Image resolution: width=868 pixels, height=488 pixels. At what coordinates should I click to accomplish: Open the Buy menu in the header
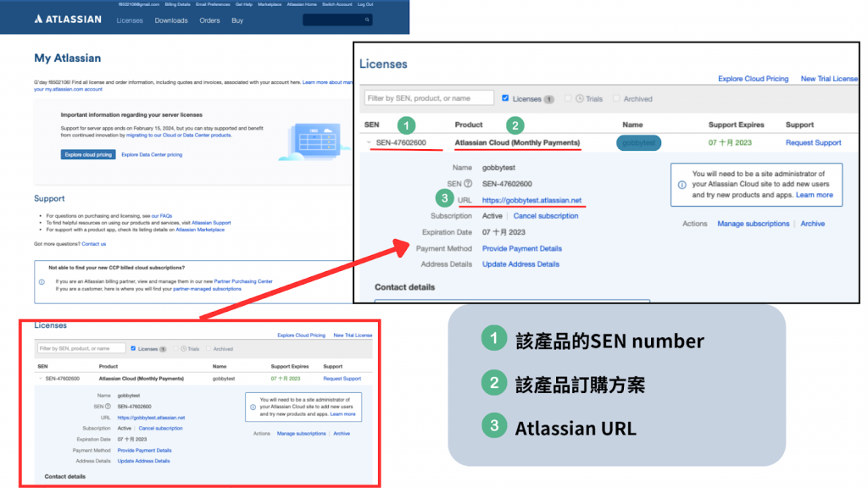(237, 20)
